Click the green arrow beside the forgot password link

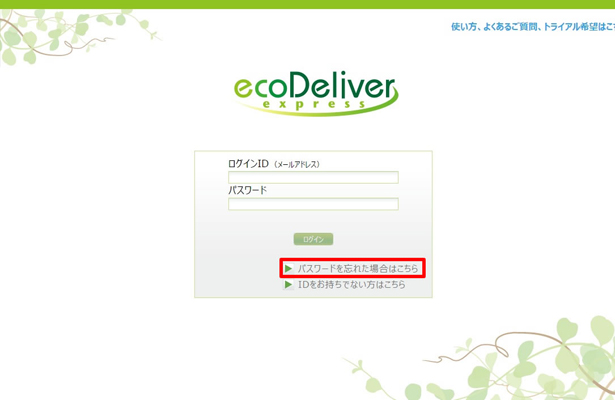point(288,269)
